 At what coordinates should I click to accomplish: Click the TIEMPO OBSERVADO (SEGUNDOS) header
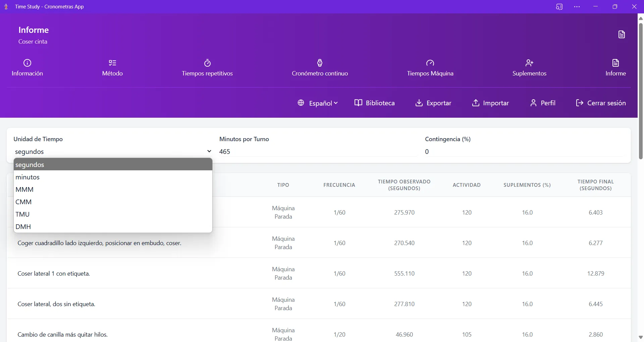pyautogui.click(x=404, y=185)
